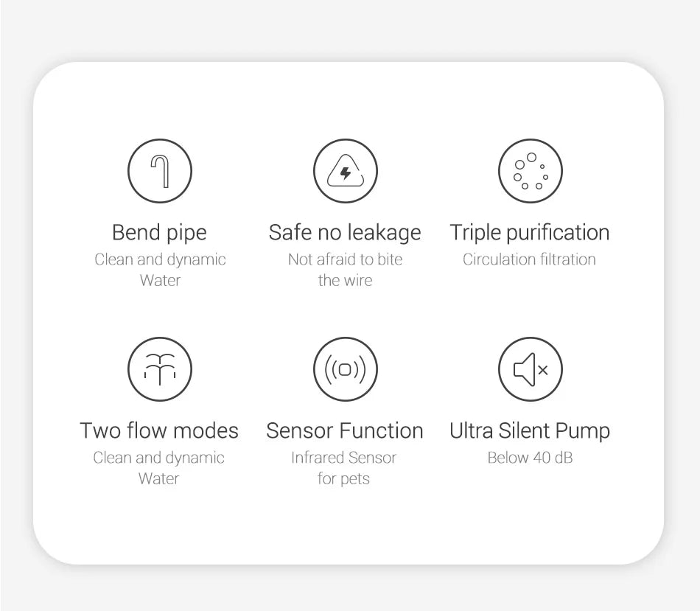Click the triple purification bubbles icon
Image resolution: width=700 pixels, height=611 pixels.
531,170
